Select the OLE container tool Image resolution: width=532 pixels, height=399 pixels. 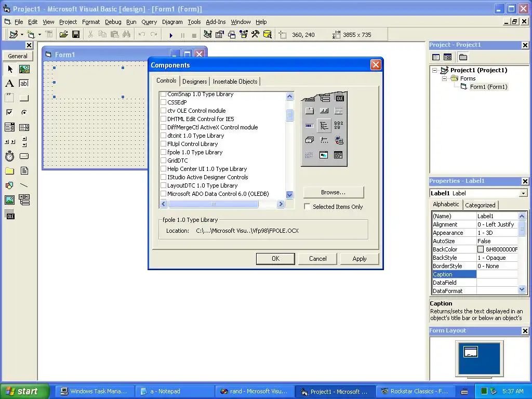(x=9, y=215)
